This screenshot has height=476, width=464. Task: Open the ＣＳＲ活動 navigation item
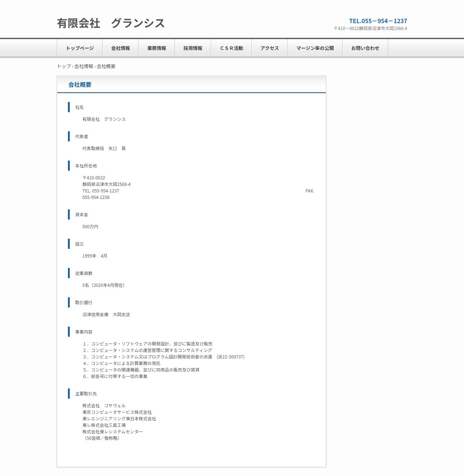(231, 48)
